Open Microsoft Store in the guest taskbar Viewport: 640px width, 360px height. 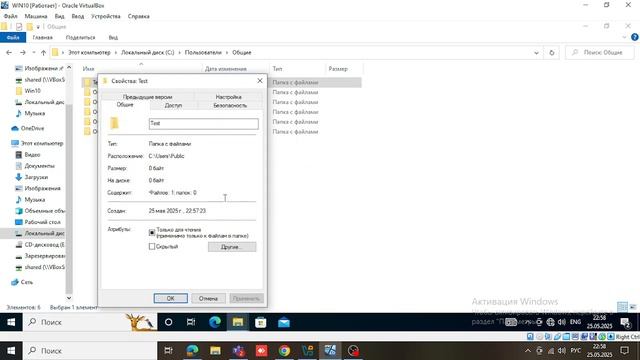tap(260, 322)
